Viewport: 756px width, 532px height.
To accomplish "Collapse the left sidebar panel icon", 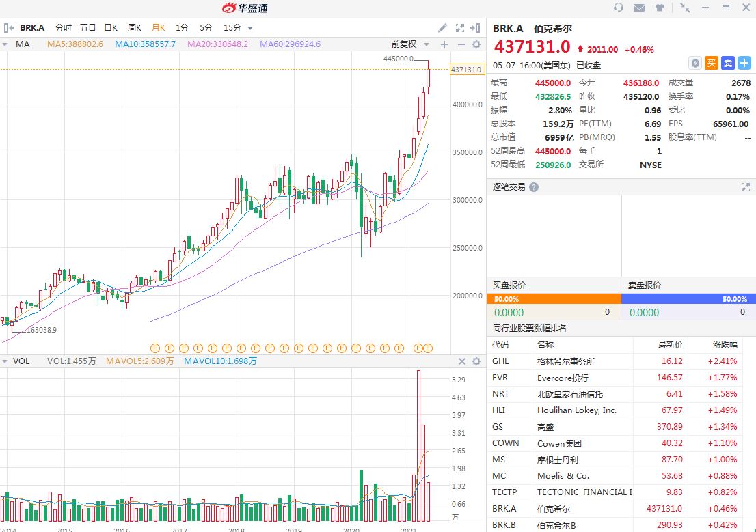I will [9, 28].
